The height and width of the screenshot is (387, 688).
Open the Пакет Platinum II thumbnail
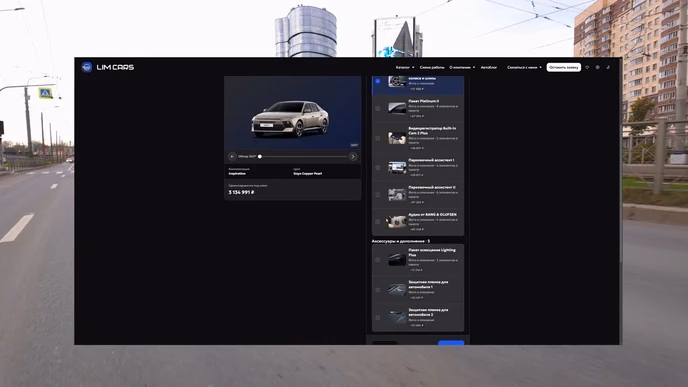pyautogui.click(x=397, y=108)
